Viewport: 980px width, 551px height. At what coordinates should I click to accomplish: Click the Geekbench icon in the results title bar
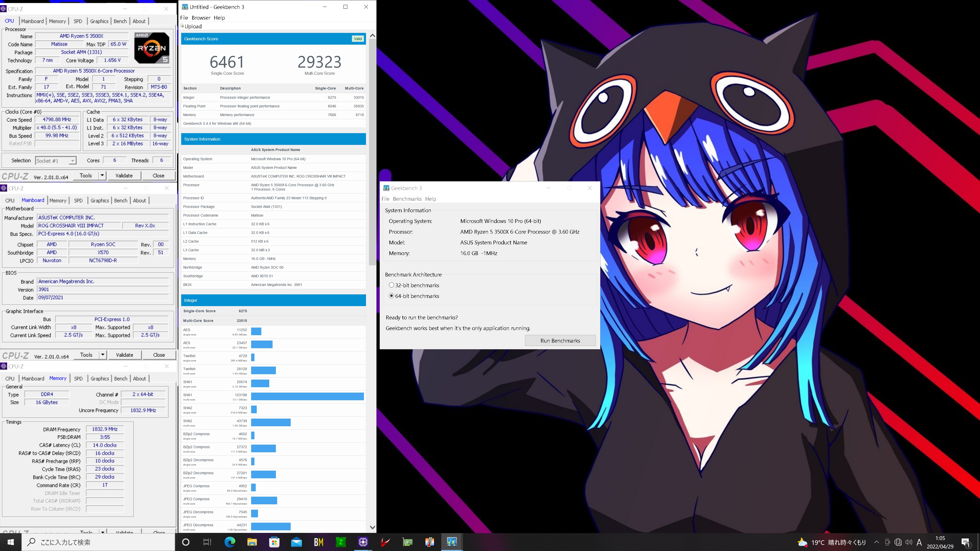tap(185, 7)
